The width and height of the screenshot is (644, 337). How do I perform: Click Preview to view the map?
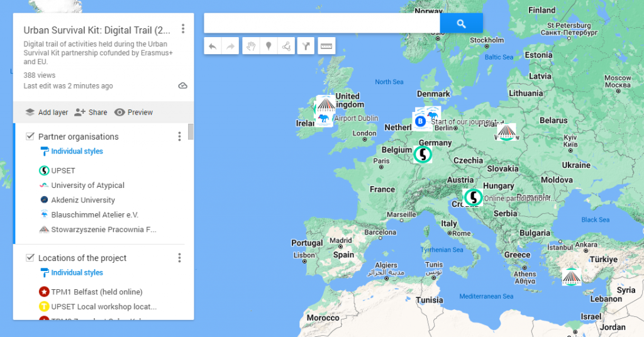133,113
